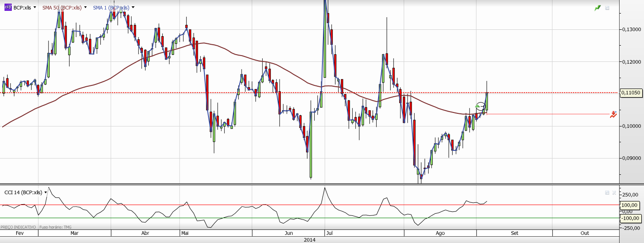Click the purple CFD instrument icon

click(8, 8)
